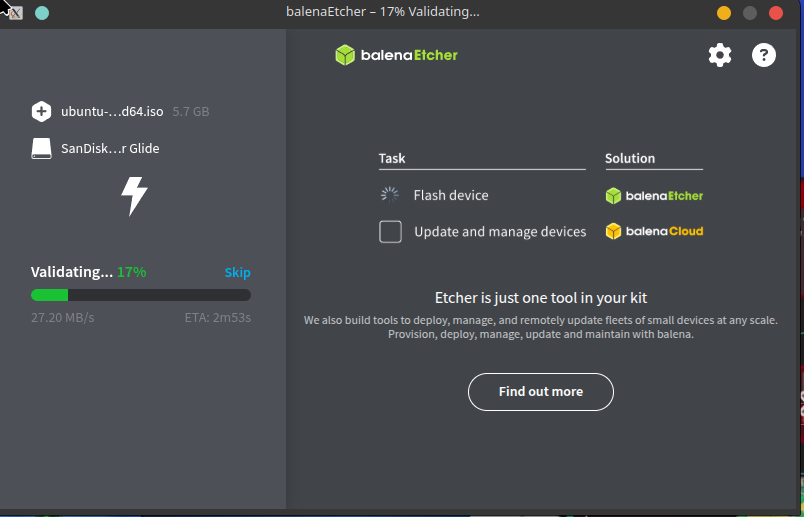The image size is (804, 517).
Task: Check the Update and manage devices checkbox
Action: (390, 232)
